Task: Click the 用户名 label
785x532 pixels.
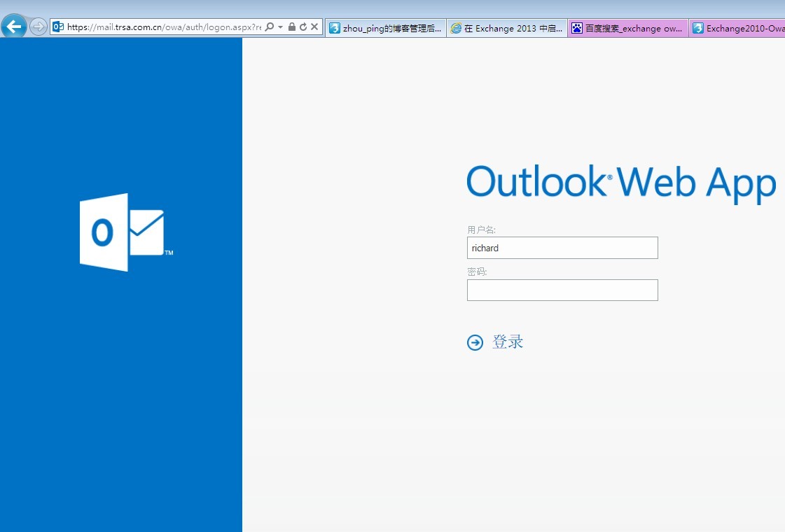Action: 481,230
